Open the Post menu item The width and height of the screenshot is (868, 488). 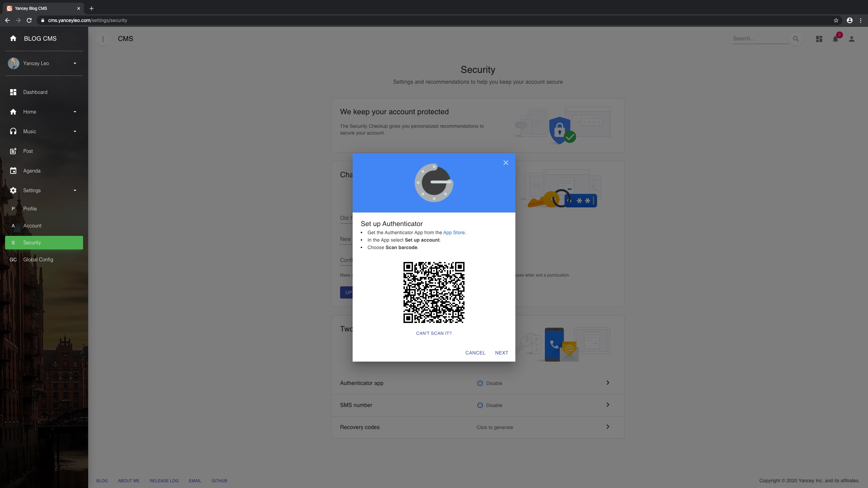pyautogui.click(x=44, y=151)
